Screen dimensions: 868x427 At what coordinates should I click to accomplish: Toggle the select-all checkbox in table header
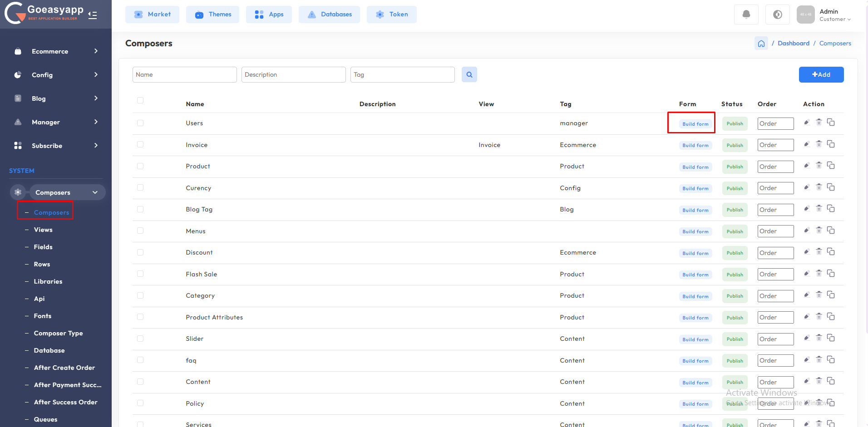140,100
